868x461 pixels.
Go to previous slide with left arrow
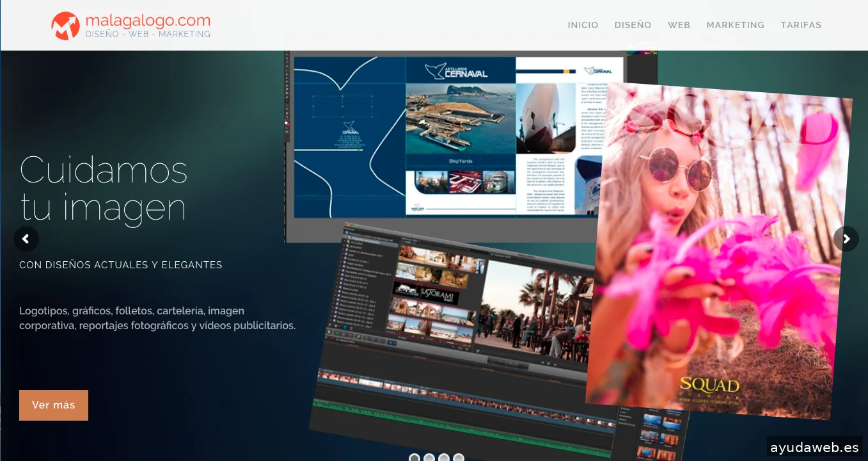tap(26, 239)
